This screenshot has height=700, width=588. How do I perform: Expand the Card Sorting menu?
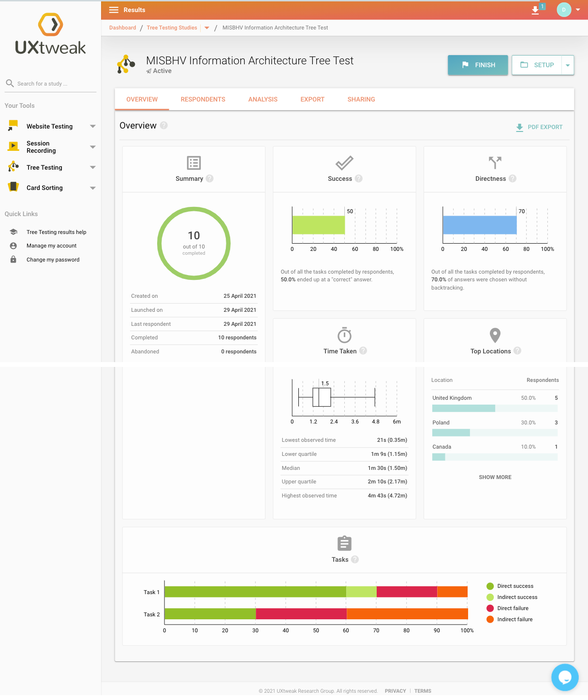[x=93, y=188]
